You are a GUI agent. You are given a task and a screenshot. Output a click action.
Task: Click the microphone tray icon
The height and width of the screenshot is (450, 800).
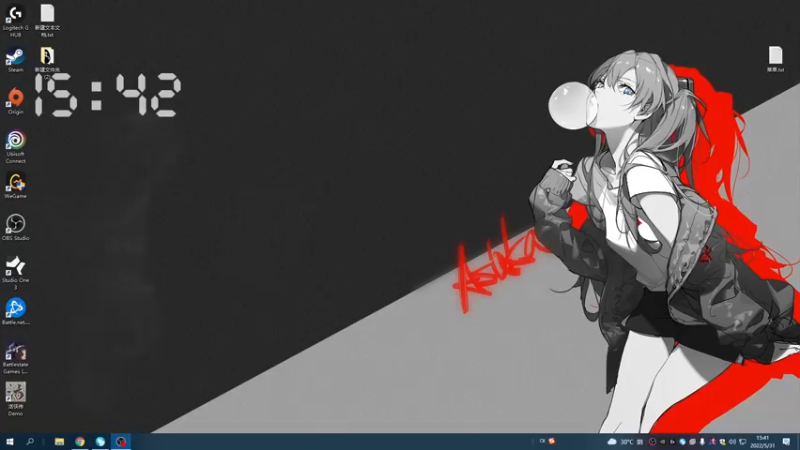(x=702, y=442)
